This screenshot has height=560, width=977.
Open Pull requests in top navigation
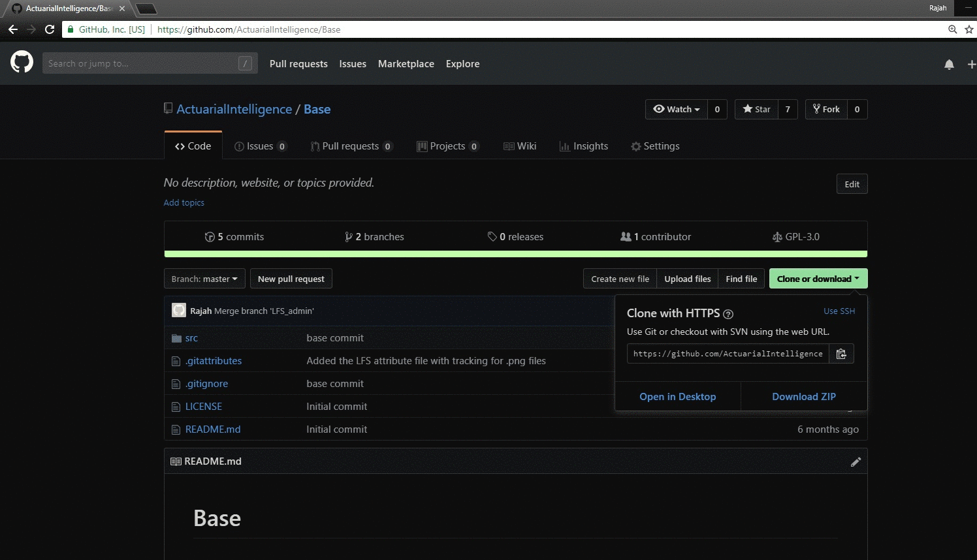298,64
